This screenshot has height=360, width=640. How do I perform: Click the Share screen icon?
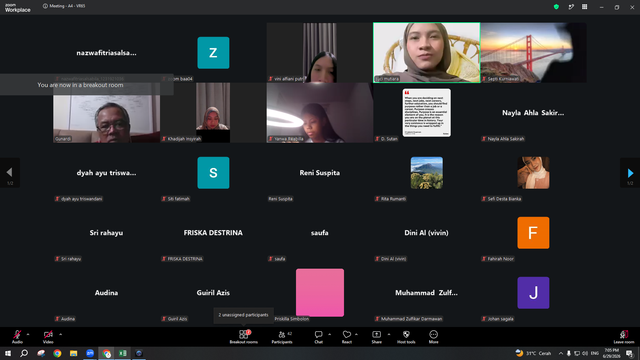tap(376, 337)
